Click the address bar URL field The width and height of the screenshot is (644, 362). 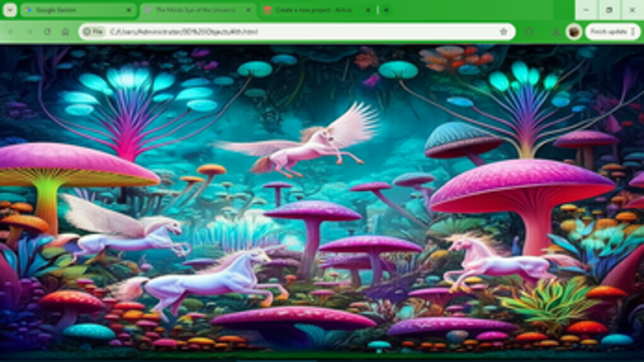(295, 32)
